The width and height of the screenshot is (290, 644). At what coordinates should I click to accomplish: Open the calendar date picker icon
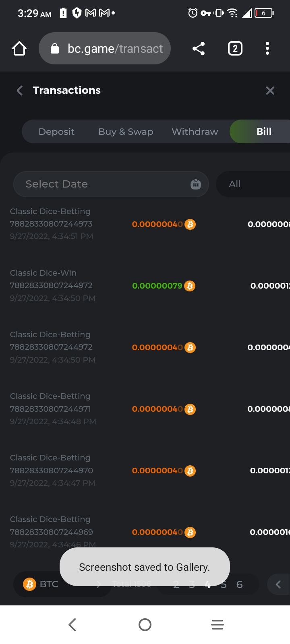[196, 184]
